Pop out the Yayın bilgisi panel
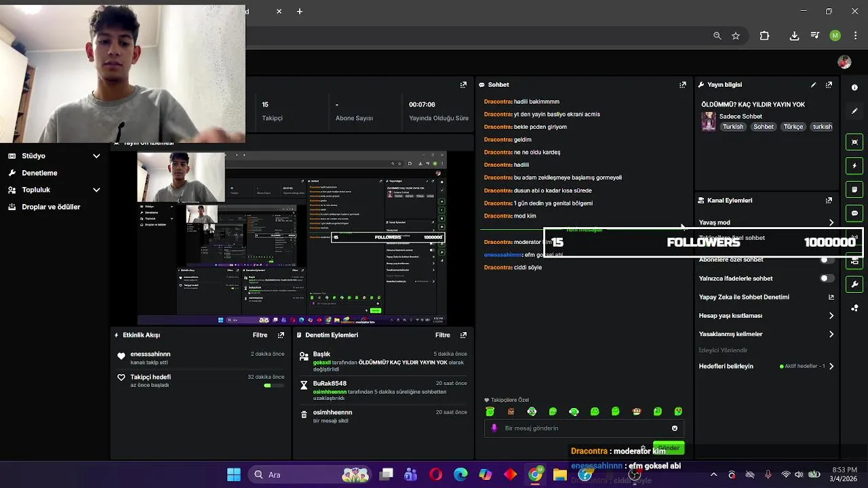 829,85
